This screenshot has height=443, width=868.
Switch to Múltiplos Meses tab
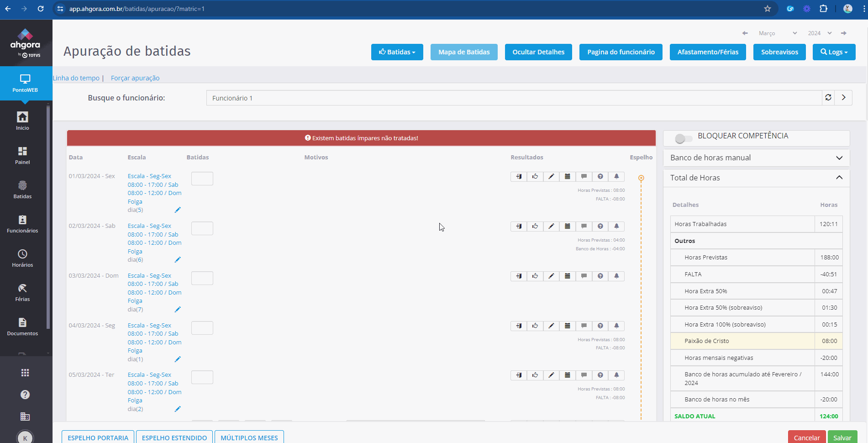pos(249,438)
